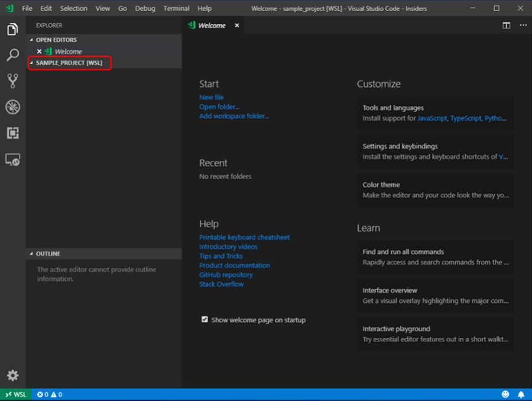Minimize the VS Code window
This screenshot has width=532, height=401.
tap(472, 8)
